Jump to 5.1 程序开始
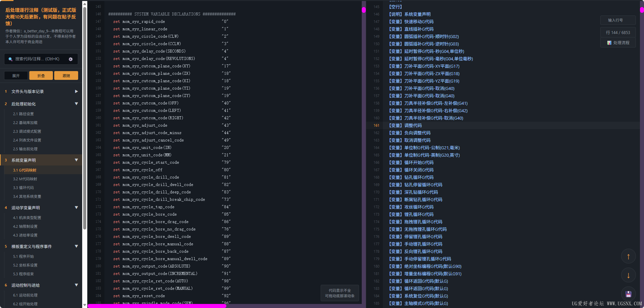This screenshot has width=644, height=308. 23,256
